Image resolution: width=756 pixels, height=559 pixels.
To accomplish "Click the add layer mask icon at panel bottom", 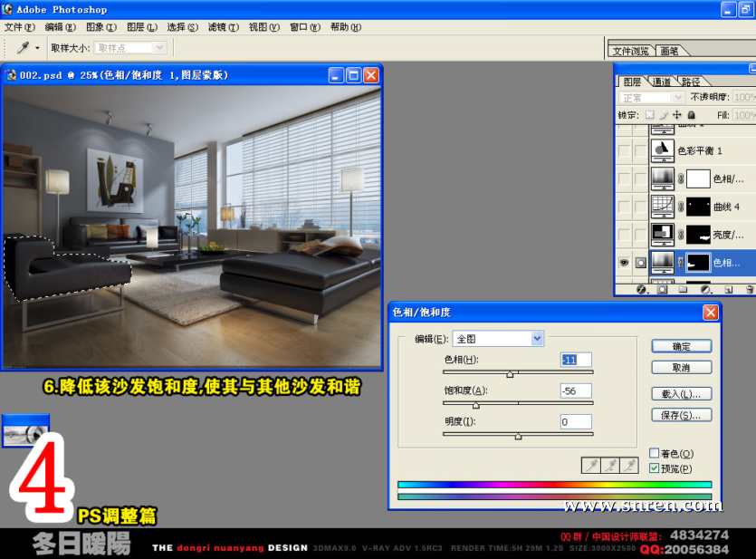I will 663,290.
